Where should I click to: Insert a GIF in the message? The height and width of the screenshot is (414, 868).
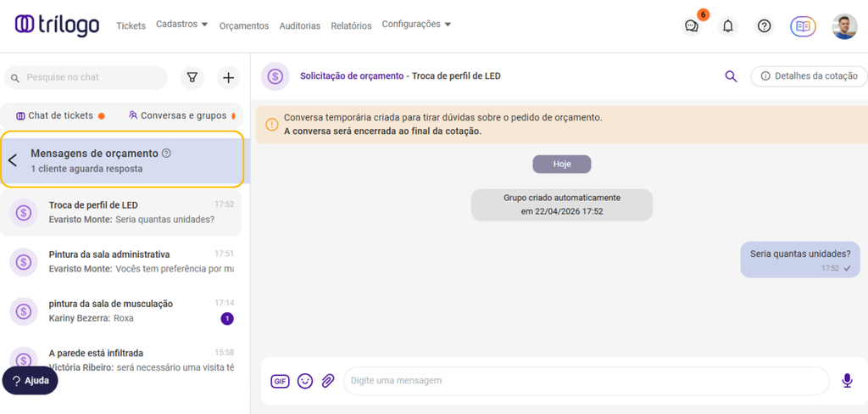click(x=280, y=381)
